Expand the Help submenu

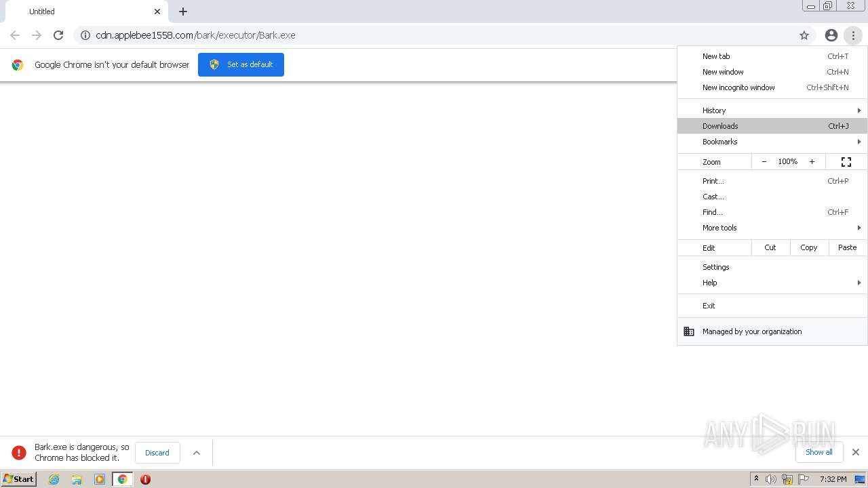coord(772,283)
